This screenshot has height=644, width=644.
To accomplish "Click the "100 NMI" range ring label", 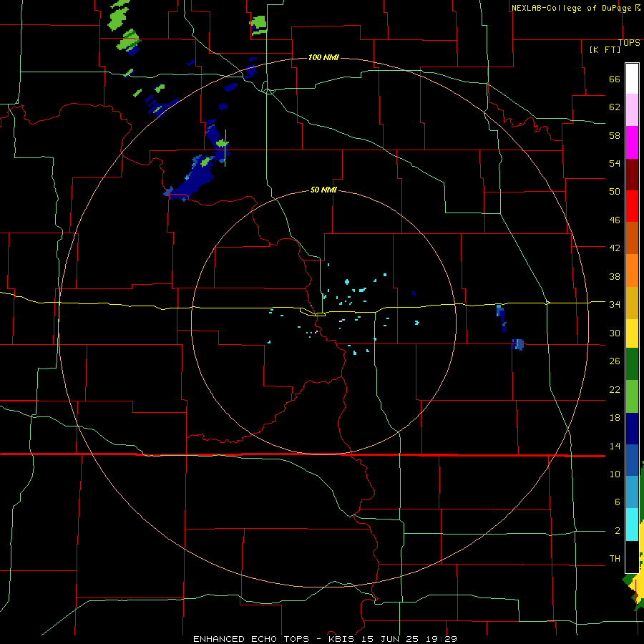I will 323,57.
